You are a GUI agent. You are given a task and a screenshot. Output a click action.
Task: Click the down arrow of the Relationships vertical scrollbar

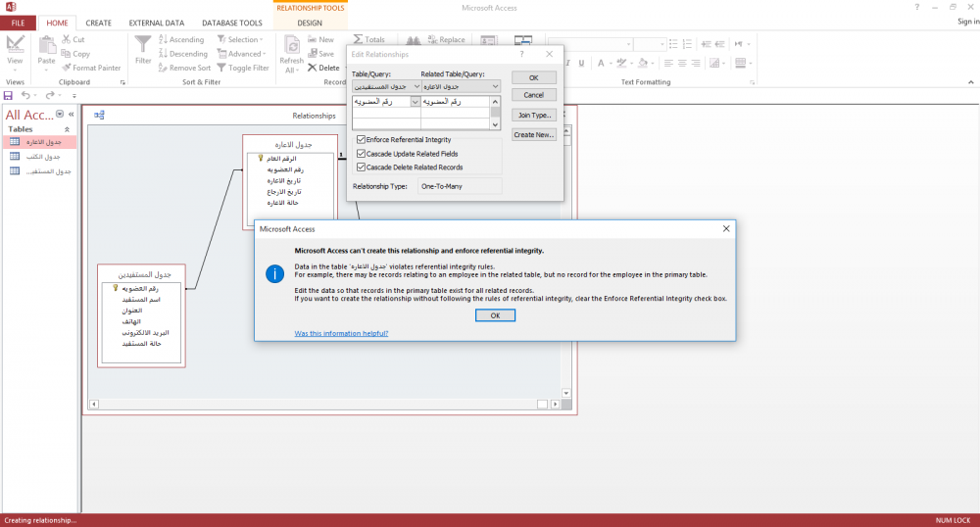coord(566,394)
